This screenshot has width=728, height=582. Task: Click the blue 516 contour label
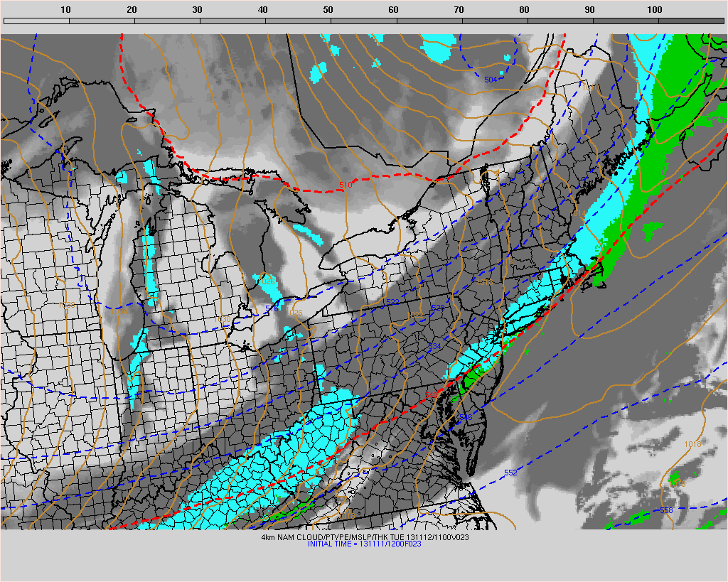coord(271,309)
